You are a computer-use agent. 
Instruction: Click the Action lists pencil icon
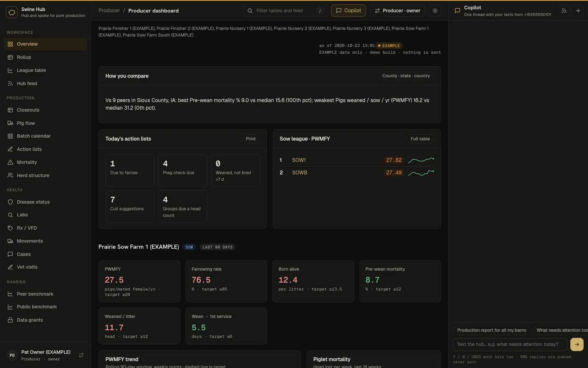pyautogui.click(x=10, y=149)
